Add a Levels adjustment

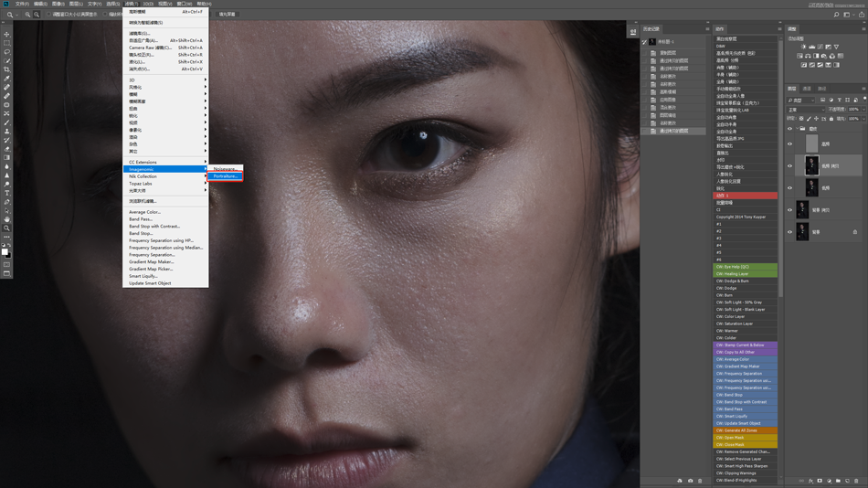(x=811, y=48)
